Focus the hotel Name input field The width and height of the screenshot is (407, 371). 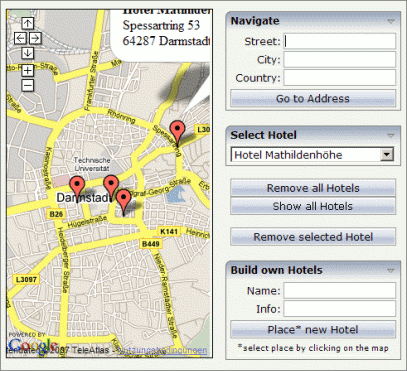coord(340,291)
